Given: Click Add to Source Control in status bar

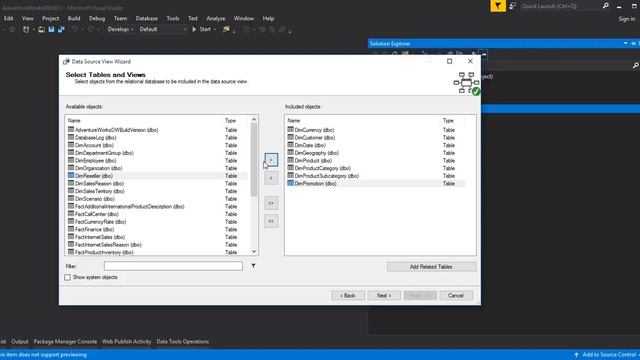Looking at the screenshot, I should point(609,355).
